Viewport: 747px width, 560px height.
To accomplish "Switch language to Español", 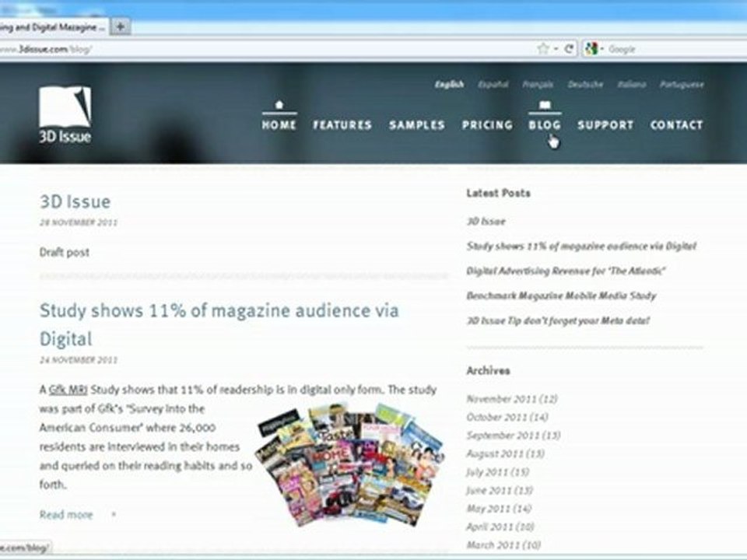I will pyautogui.click(x=493, y=84).
